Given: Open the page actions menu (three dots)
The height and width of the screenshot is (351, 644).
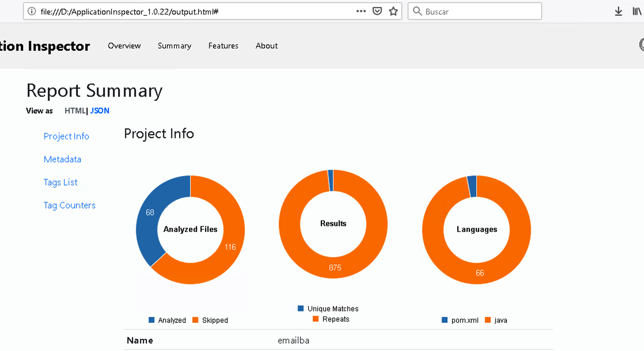Looking at the screenshot, I should (x=361, y=11).
